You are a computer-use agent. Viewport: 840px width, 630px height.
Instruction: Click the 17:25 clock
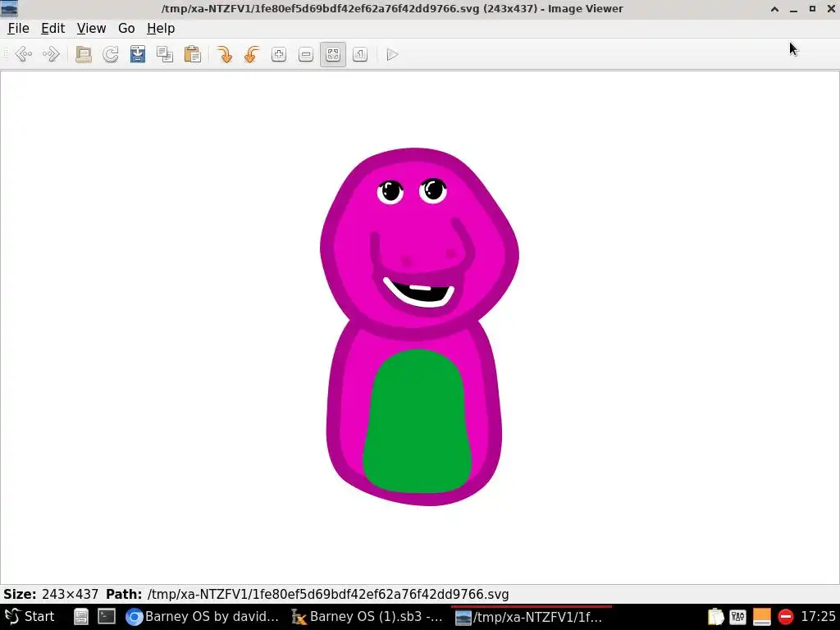click(x=818, y=617)
